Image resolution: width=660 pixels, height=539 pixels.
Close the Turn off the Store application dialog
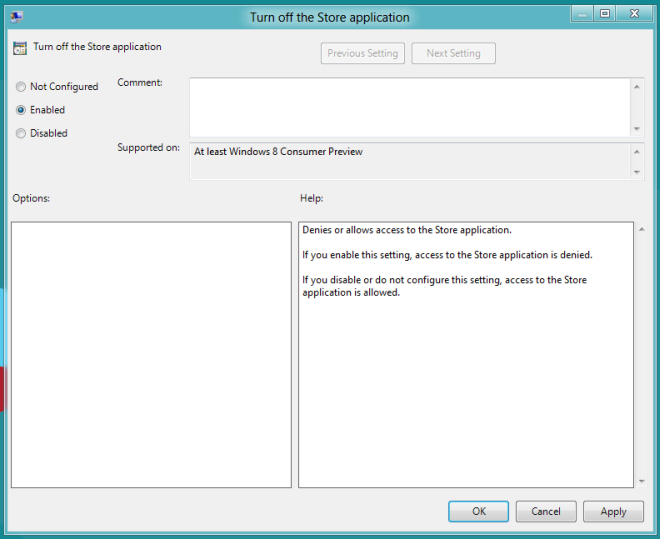click(x=633, y=14)
